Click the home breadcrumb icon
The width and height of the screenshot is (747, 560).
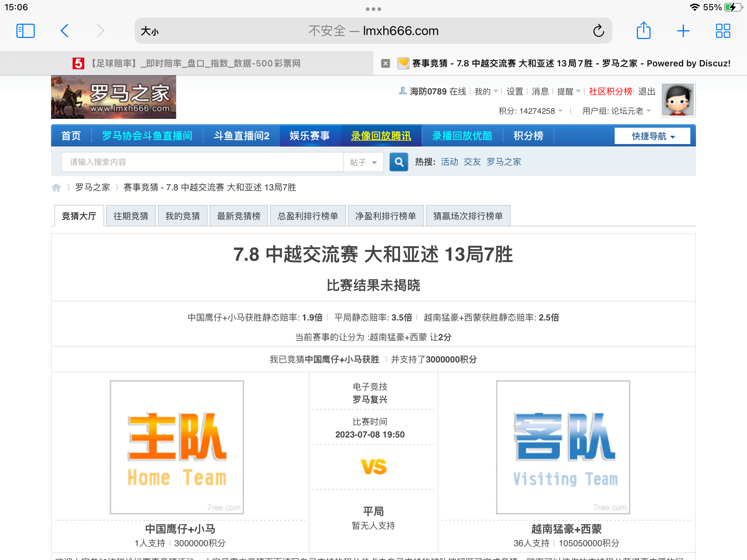[x=57, y=187]
